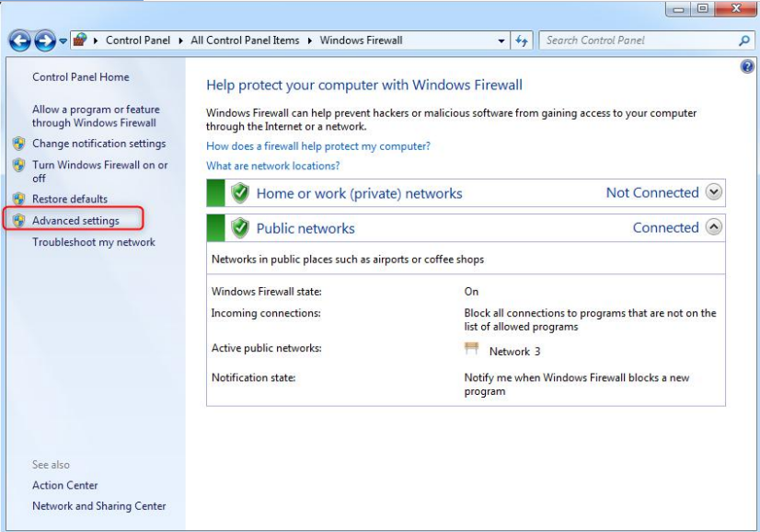Select Windows Firewall breadcrumb
Viewport: 760px width, 532px height.
(x=361, y=40)
